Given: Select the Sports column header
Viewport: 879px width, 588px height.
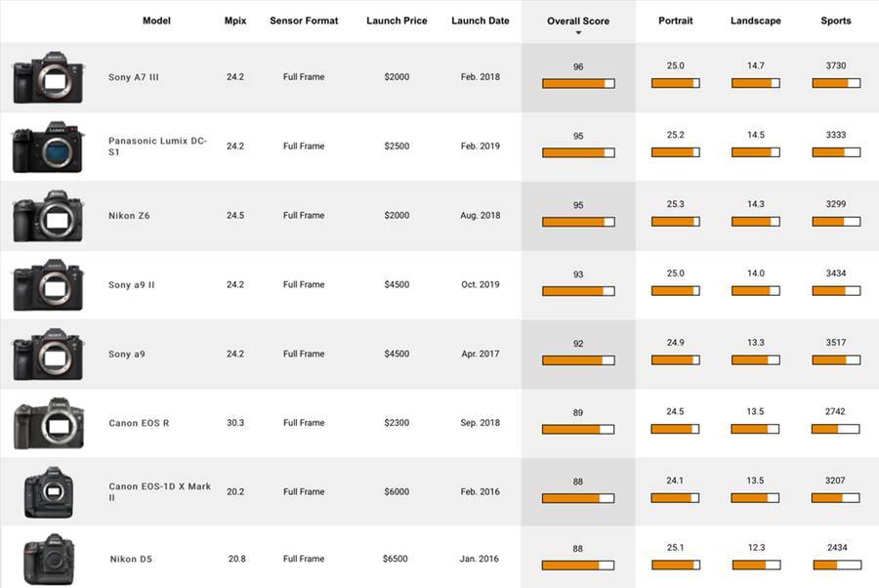Looking at the screenshot, I should click(x=835, y=21).
